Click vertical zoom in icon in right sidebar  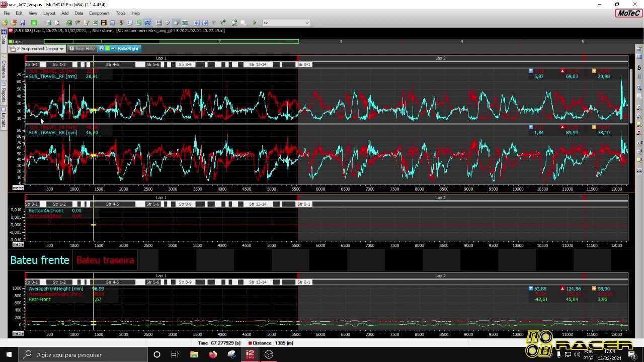click(639, 143)
